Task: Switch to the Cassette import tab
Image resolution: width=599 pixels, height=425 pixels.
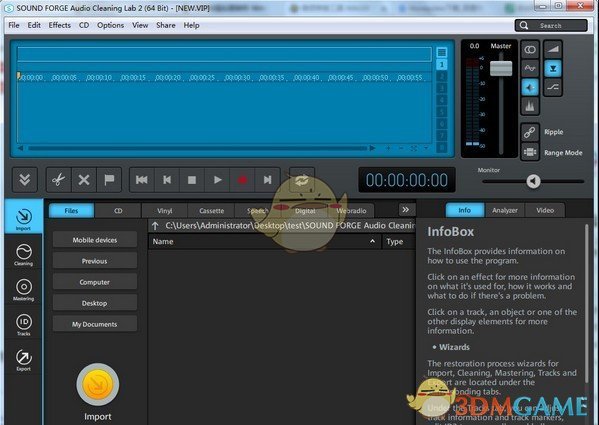Action: (x=211, y=210)
